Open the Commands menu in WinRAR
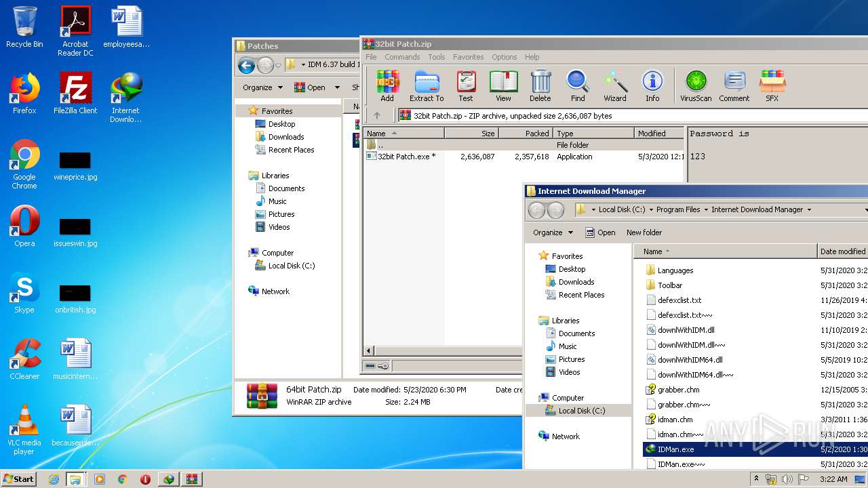 click(x=402, y=57)
